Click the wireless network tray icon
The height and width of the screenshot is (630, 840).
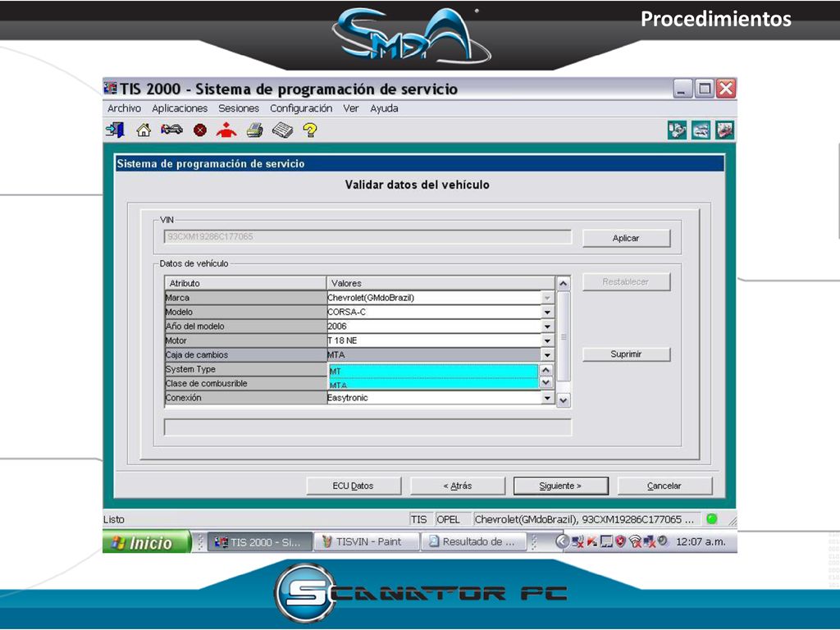click(635, 541)
